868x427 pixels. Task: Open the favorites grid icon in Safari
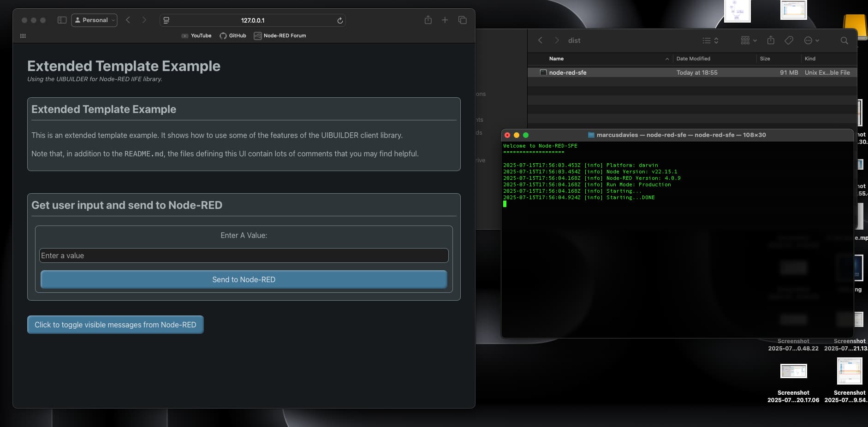[23, 36]
